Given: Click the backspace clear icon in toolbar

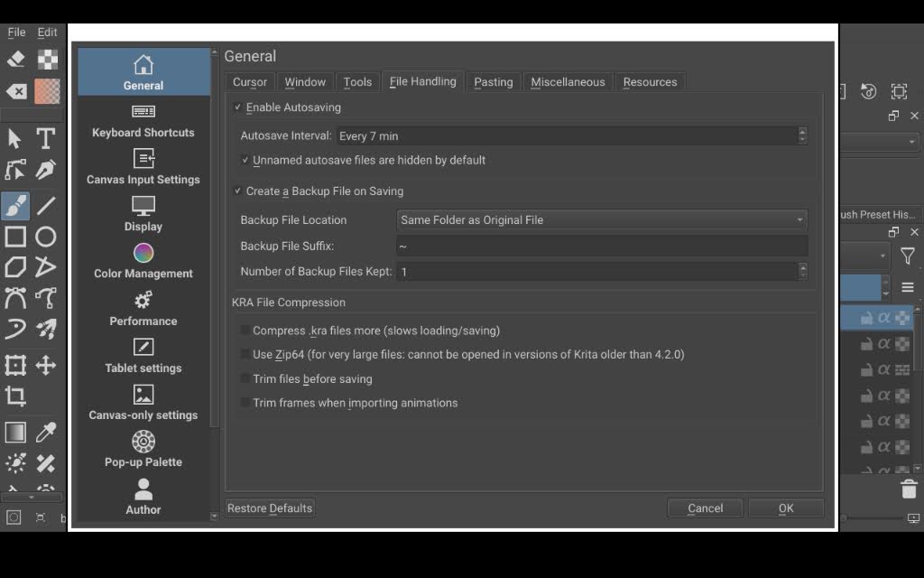Looking at the screenshot, I should (x=16, y=91).
